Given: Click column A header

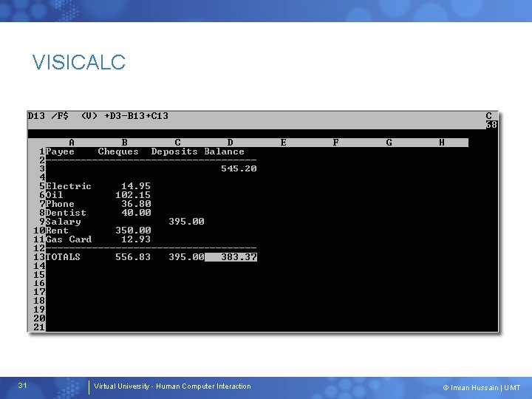Looking at the screenshot, I should tap(72, 143).
